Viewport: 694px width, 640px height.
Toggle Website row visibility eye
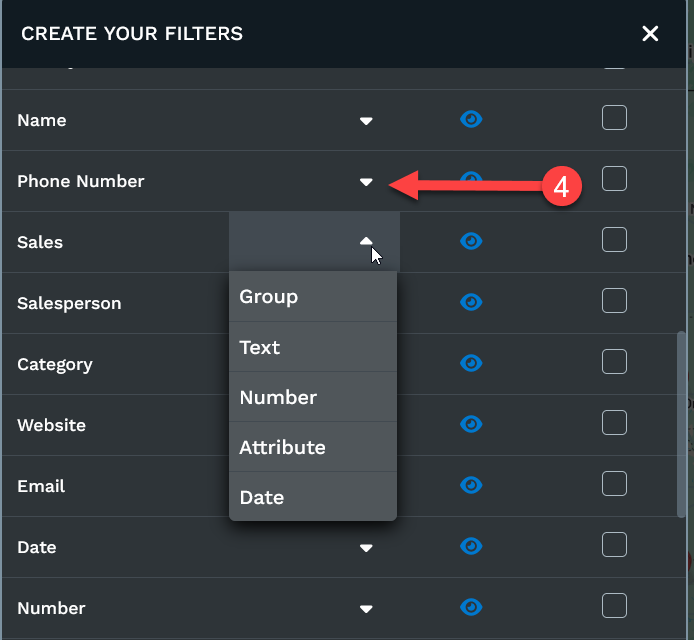pos(471,425)
